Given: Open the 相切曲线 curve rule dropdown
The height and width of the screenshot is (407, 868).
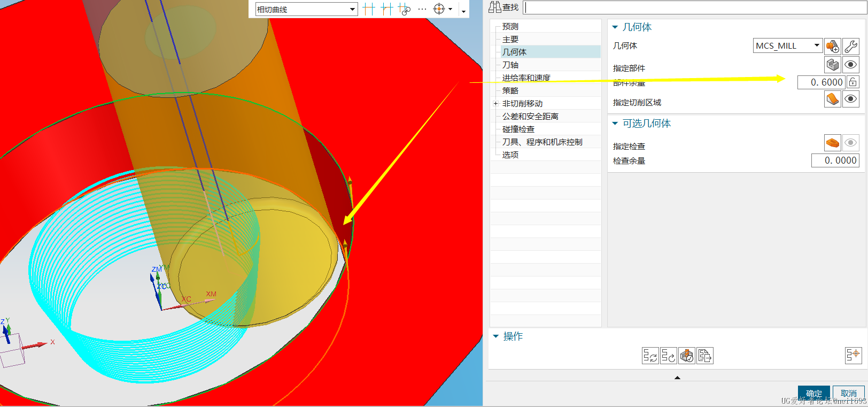Looking at the screenshot, I should 306,9.
